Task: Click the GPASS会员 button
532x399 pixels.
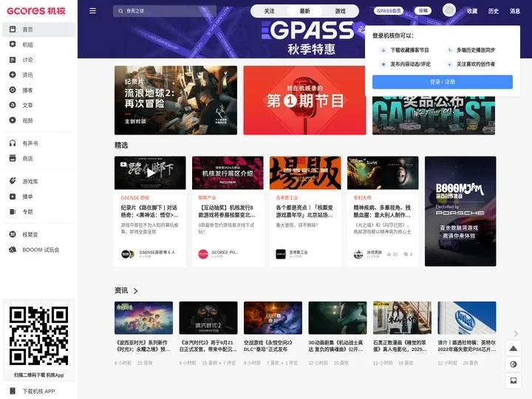Action: (389, 11)
